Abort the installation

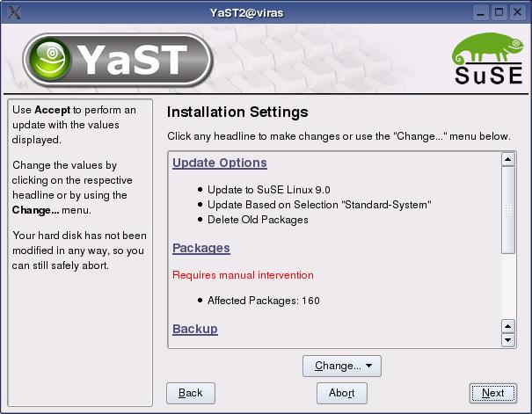[342, 393]
